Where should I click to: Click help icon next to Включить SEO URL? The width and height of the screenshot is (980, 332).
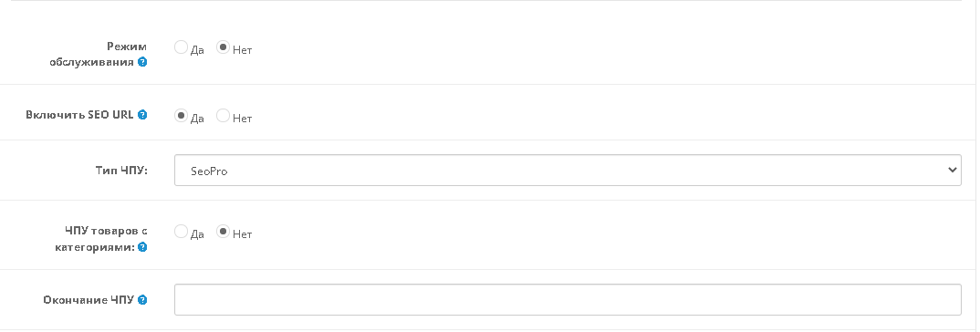tap(142, 114)
